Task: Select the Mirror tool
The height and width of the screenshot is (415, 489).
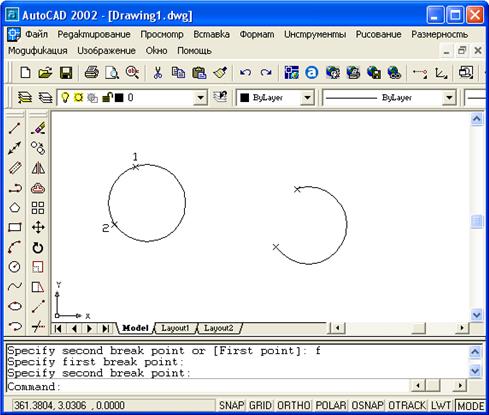Action: click(38, 168)
